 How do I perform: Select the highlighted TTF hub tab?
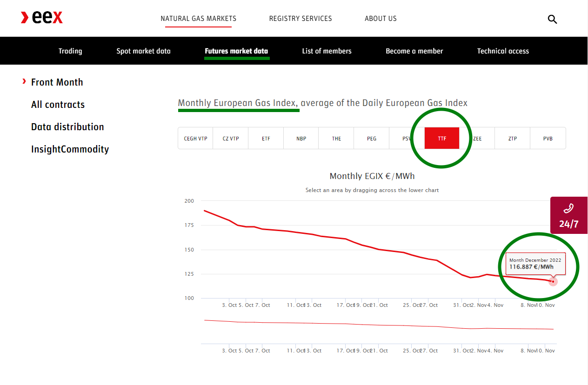(442, 138)
